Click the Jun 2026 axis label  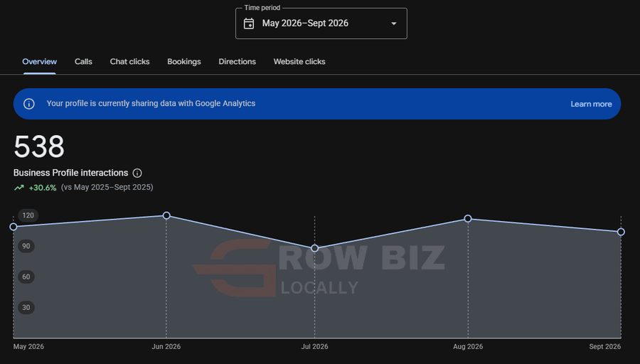point(166,346)
